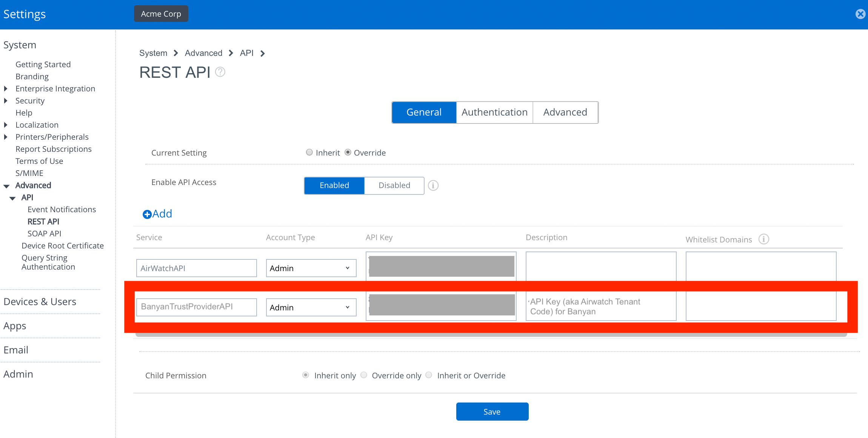The image size is (868, 438).
Task: Select the Inherit radio button
Action: (309, 152)
